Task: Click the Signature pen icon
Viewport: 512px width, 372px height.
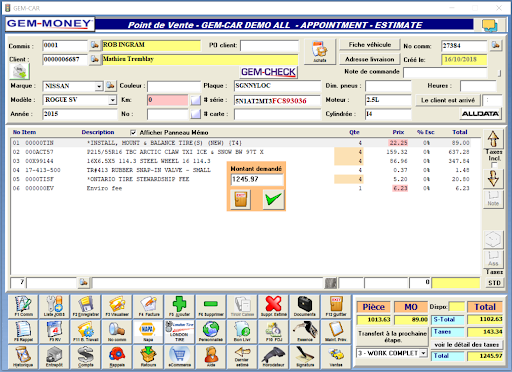Action: pos(305,356)
